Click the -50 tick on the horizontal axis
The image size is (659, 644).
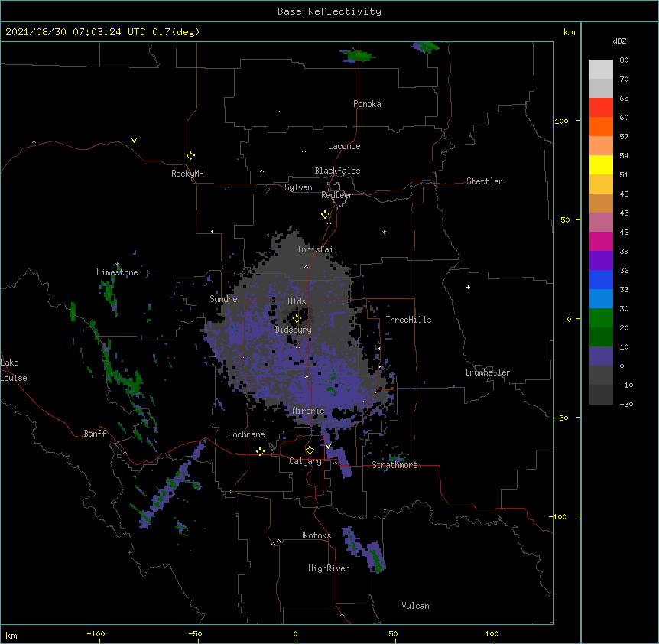[x=196, y=633]
